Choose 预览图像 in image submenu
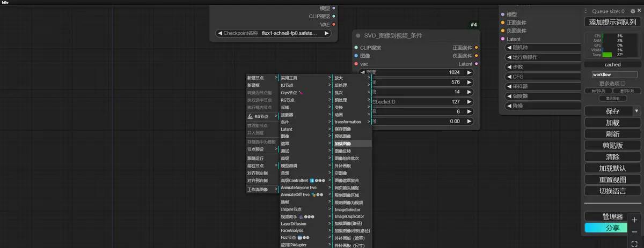Viewport: 644px width, 248px height. 352,137
